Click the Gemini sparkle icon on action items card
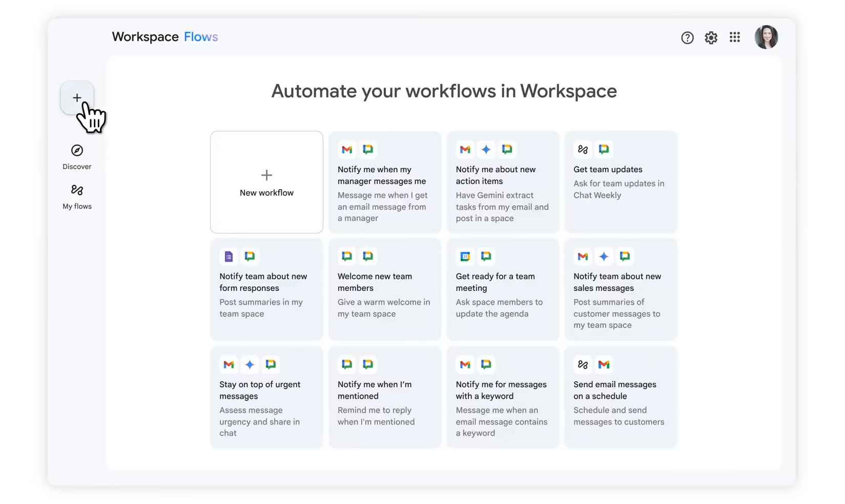Image resolution: width=845 pixels, height=504 pixels. coord(486,149)
